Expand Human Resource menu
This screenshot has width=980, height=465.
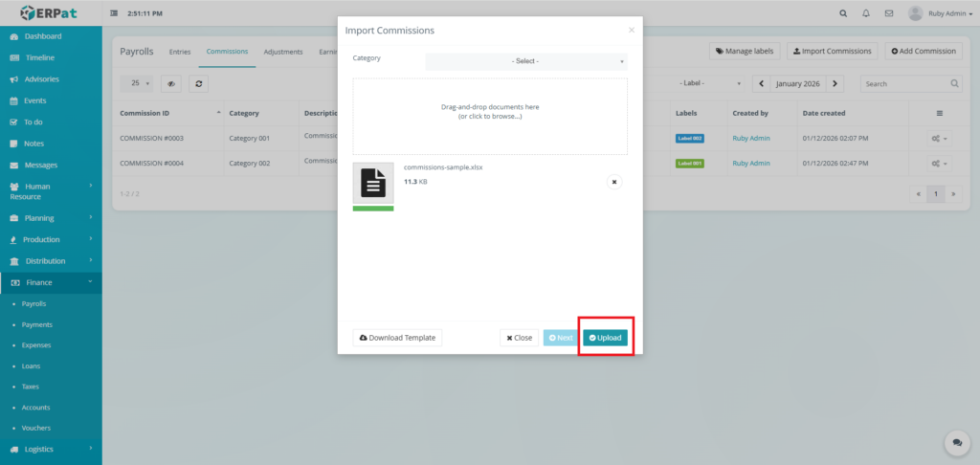pyautogui.click(x=51, y=191)
